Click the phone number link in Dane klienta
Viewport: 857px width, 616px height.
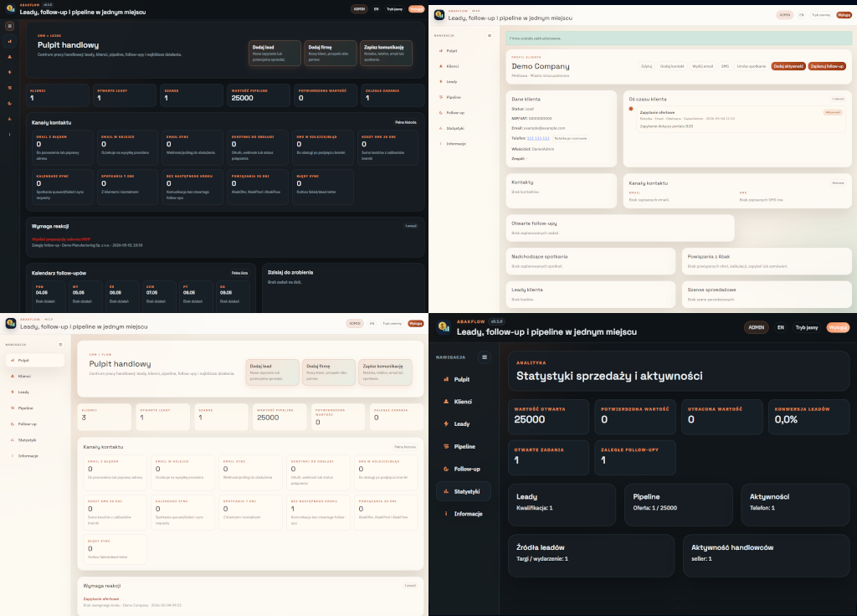(538, 138)
